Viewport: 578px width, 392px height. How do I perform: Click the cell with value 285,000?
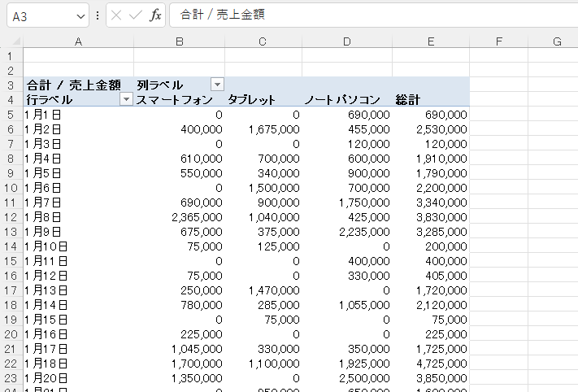tap(263, 305)
